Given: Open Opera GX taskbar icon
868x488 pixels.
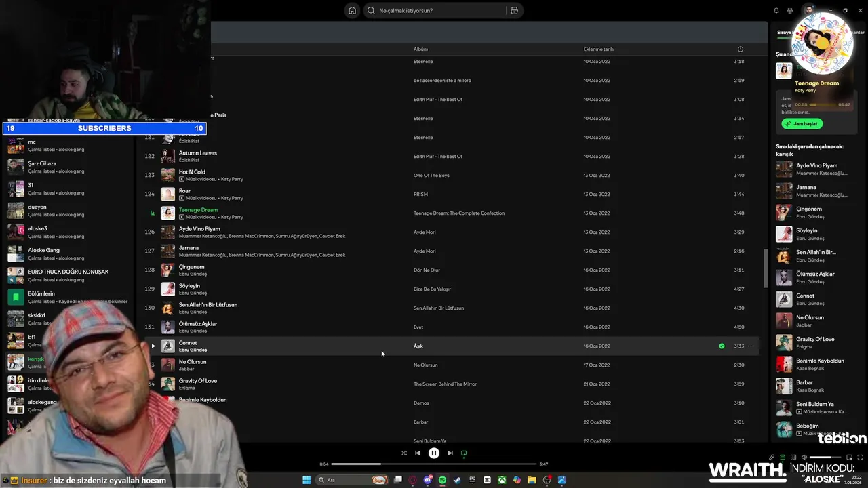Looking at the screenshot, I should [x=412, y=480].
